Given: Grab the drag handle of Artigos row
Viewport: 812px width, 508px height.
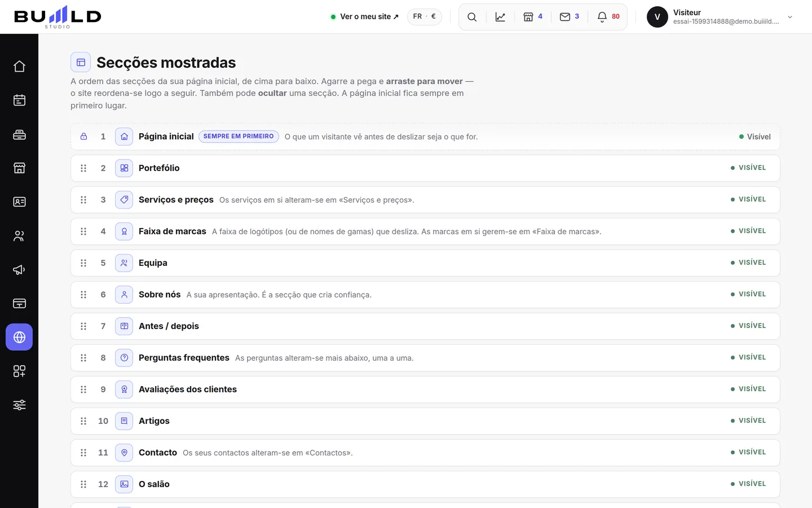Looking at the screenshot, I should pos(83,421).
